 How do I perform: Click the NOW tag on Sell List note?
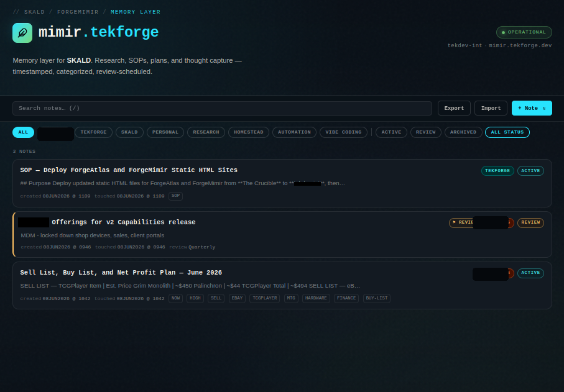click(x=175, y=299)
